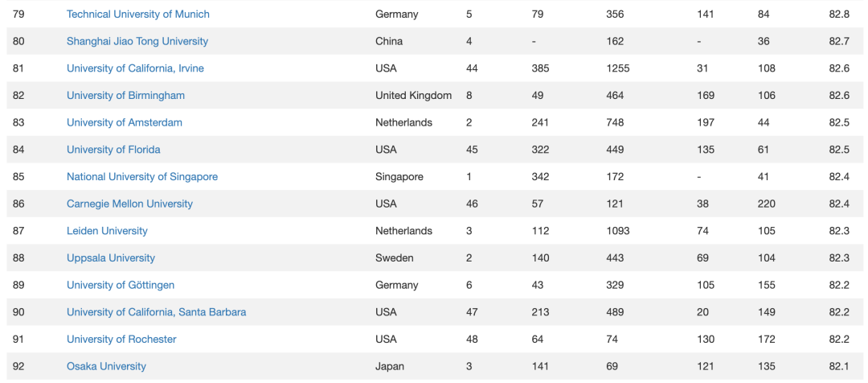Click the University of Göttingen link

[x=120, y=286]
